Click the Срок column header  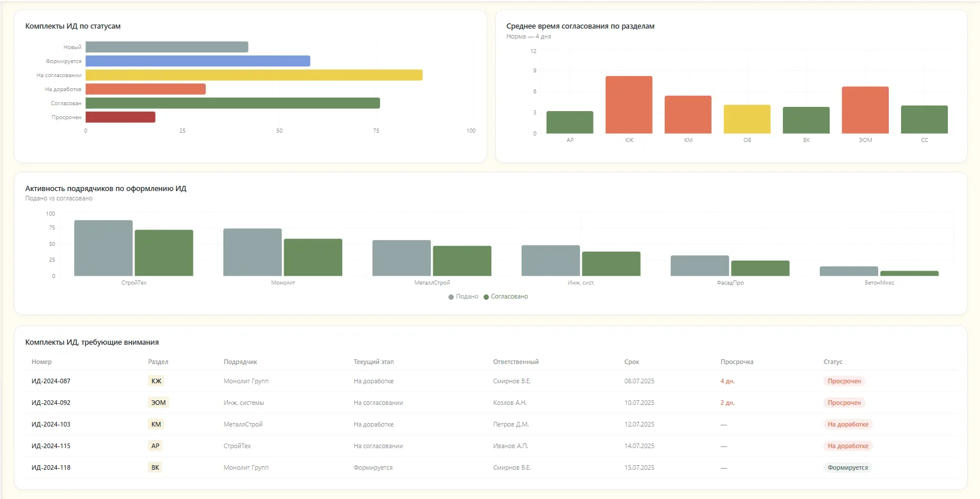(632, 362)
